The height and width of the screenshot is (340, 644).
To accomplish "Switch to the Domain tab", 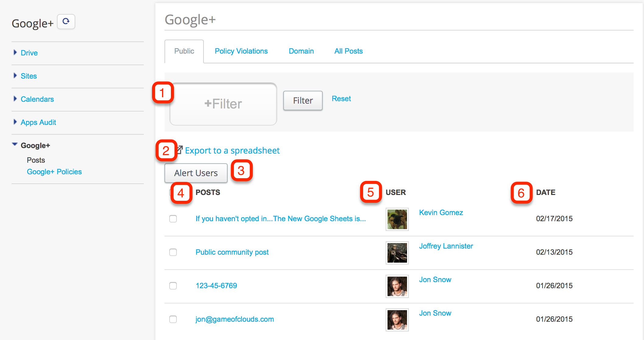I will click(x=301, y=51).
